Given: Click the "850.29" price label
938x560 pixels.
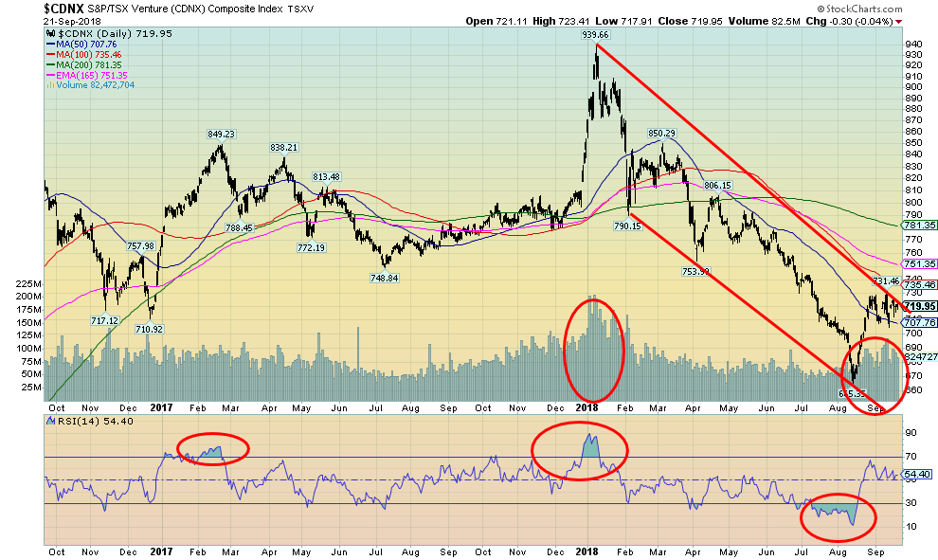Looking at the screenshot, I should [x=661, y=133].
